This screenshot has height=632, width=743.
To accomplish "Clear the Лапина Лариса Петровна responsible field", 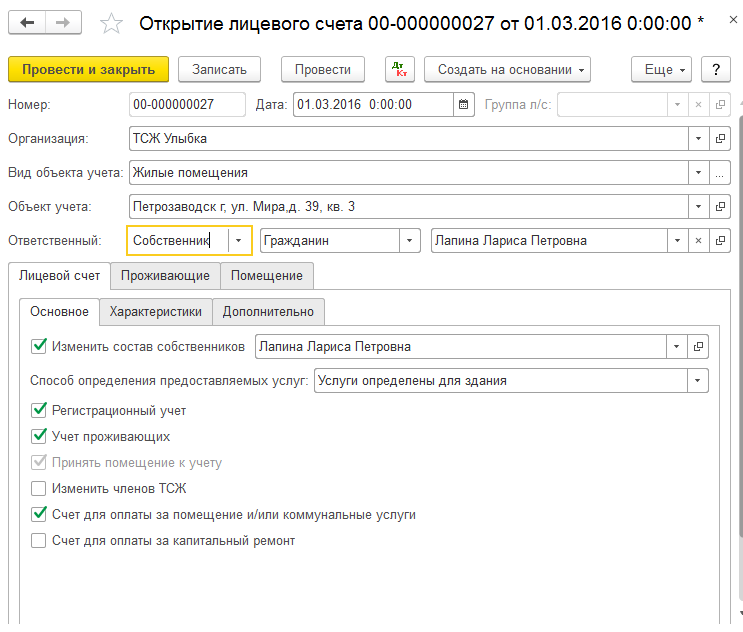I will coord(698,241).
